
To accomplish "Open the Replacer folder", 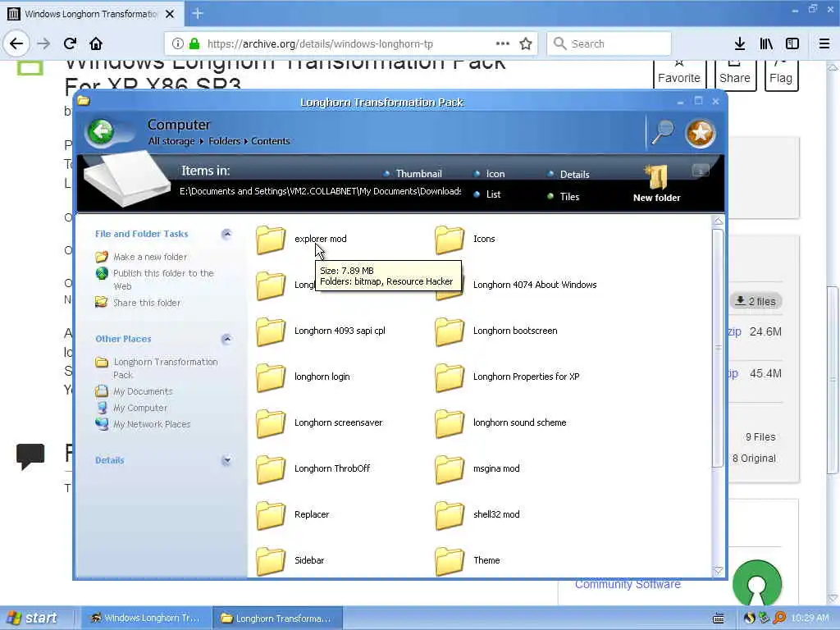I will (293, 515).
